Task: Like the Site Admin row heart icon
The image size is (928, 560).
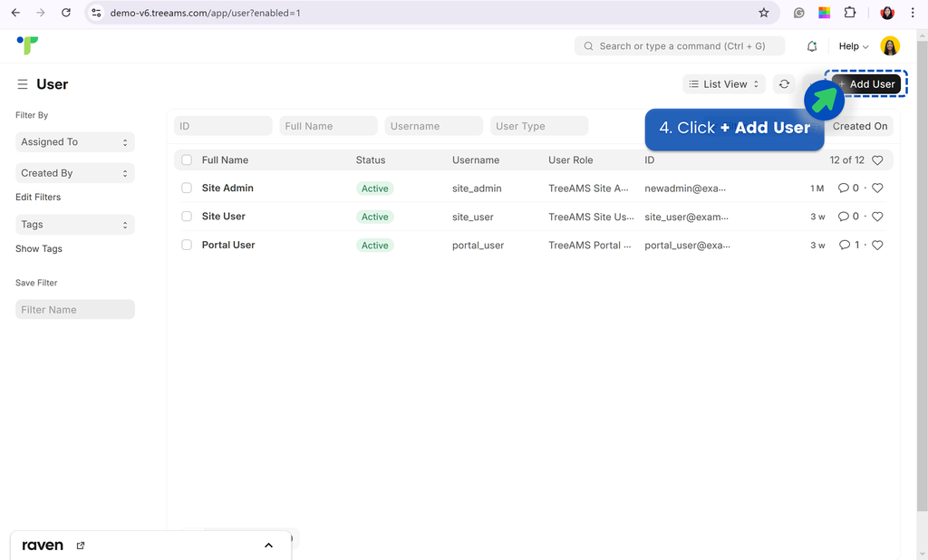Action: click(x=877, y=188)
